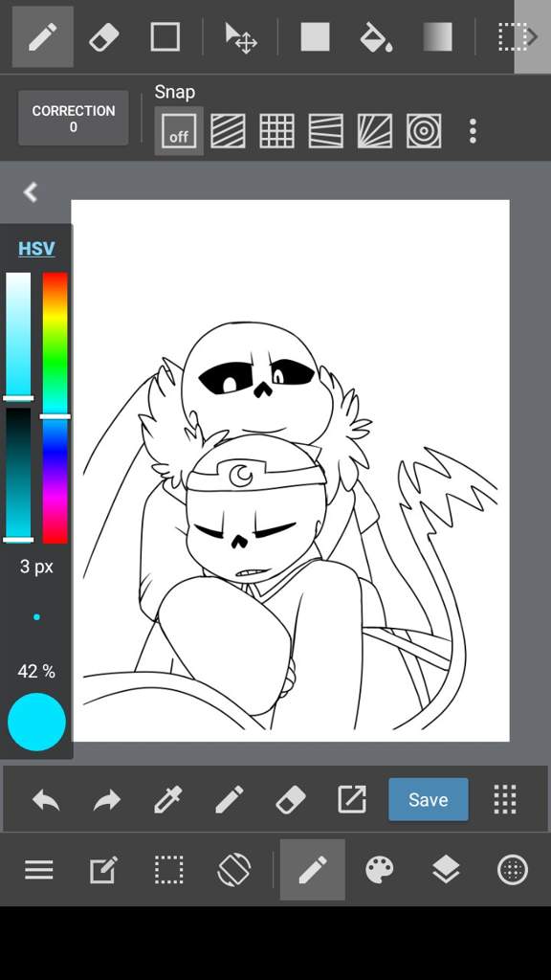This screenshot has height=980, width=551.
Task: Activate the Eyedropper tool
Action: point(168,799)
